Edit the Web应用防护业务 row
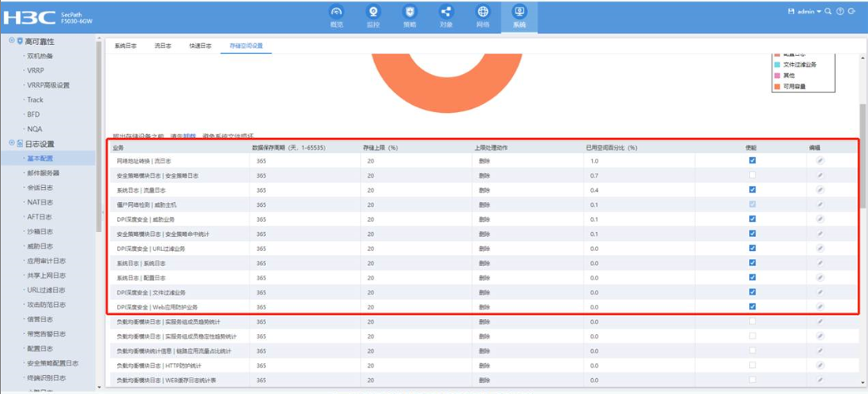 tap(820, 307)
